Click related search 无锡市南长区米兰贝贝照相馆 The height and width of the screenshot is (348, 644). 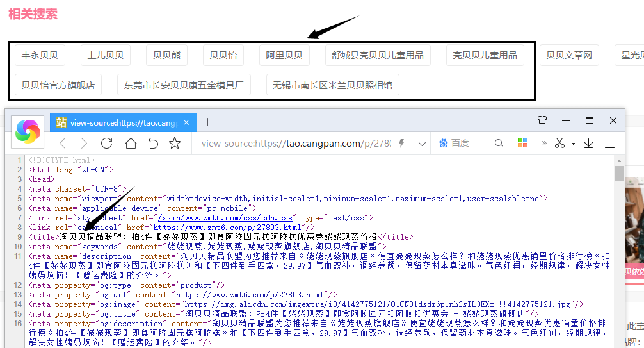[x=333, y=85]
